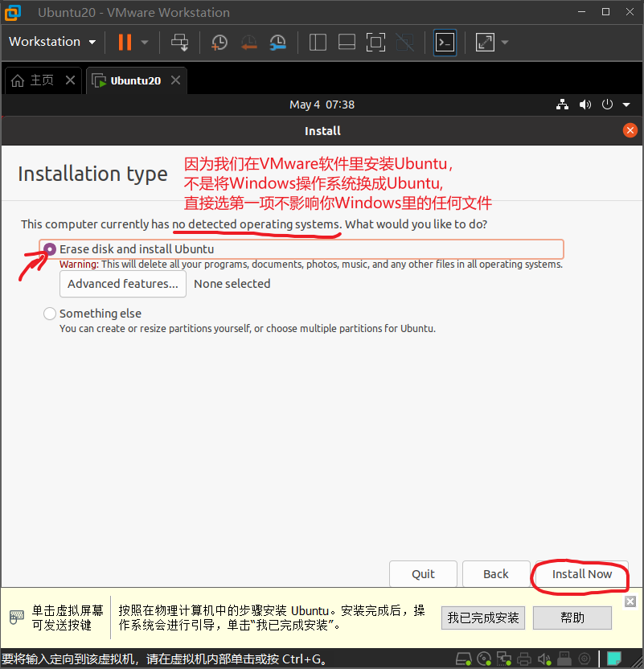Viewport: 644px width, 669px height.
Task: Open the console view
Action: coord(445,43)
